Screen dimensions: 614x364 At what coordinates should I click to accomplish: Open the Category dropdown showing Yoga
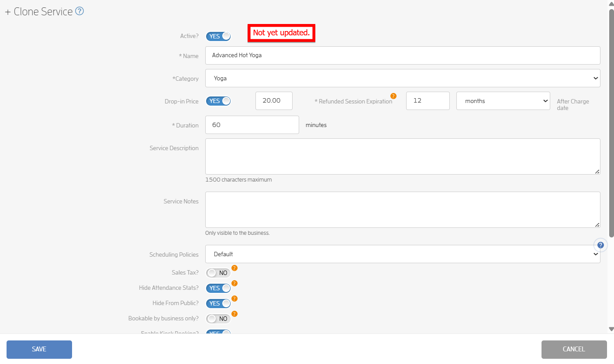pyautogui.click(x=403, y=78)
